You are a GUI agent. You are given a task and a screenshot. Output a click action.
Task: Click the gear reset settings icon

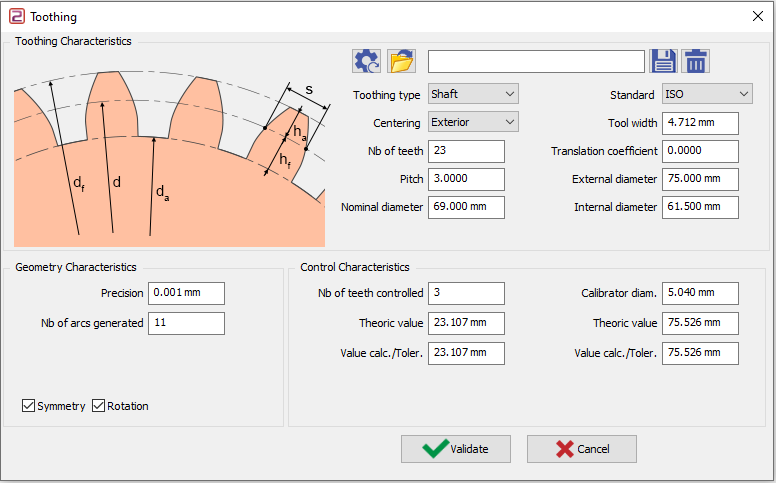click(x=367, y=61)
